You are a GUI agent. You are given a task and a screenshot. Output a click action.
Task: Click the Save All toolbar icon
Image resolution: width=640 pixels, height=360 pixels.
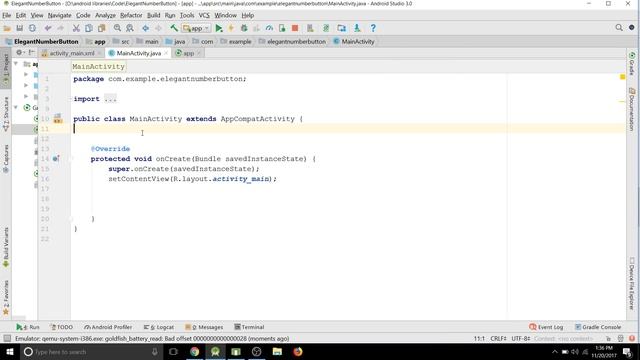point(20,28)
